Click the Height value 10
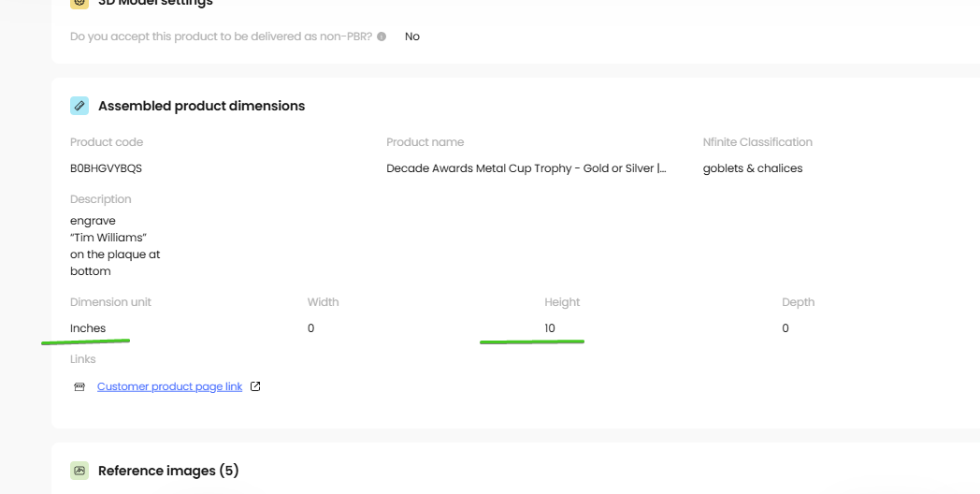This screenshot has height=494, width=980. [x=549, y=328]
